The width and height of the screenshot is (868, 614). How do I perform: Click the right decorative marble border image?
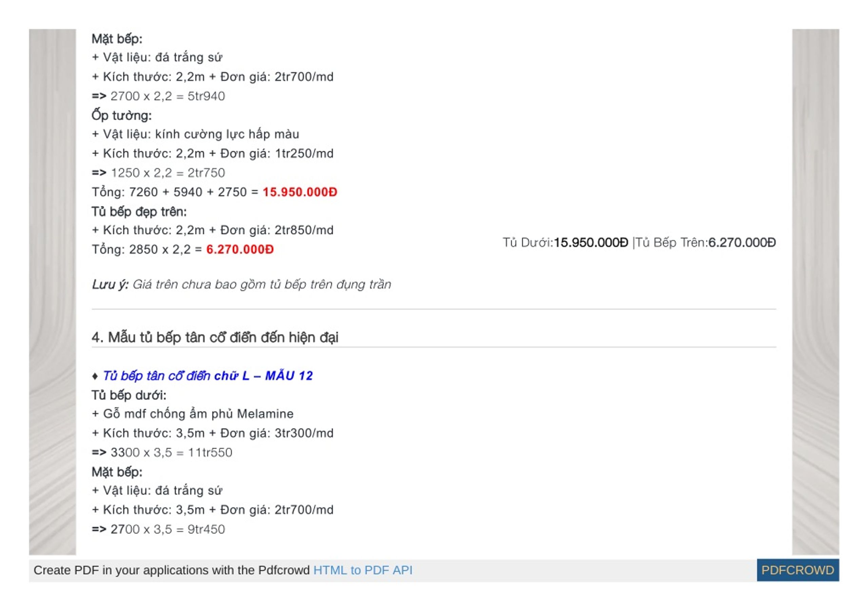click(816, 292)
